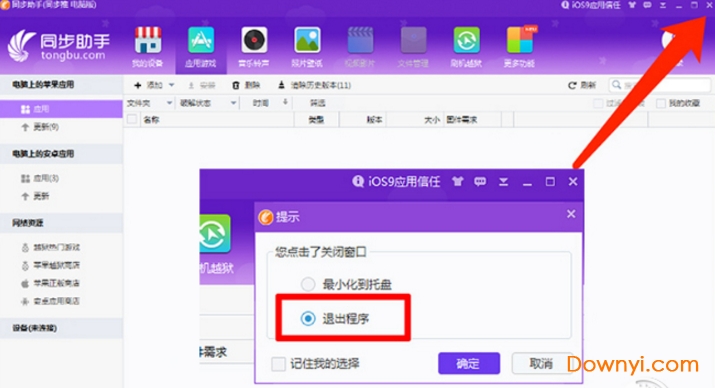This screenshot has width=715, height=388.
Task: Click the 刷新 refresh icon
Action: tap(572, 85)
